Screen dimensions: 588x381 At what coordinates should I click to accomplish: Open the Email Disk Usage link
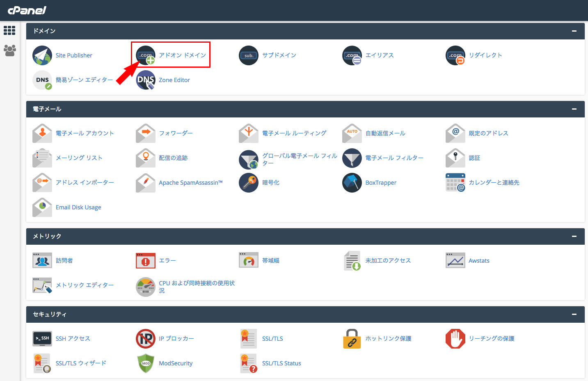point(78,207)
